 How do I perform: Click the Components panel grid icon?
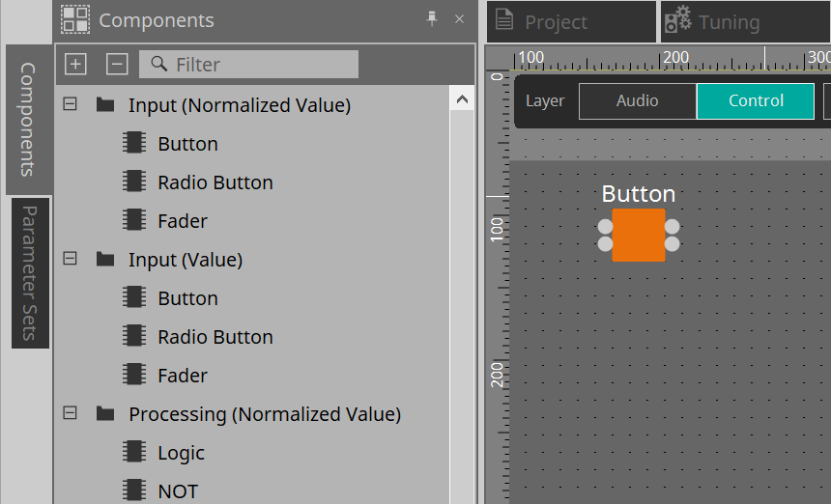point(75,19)
